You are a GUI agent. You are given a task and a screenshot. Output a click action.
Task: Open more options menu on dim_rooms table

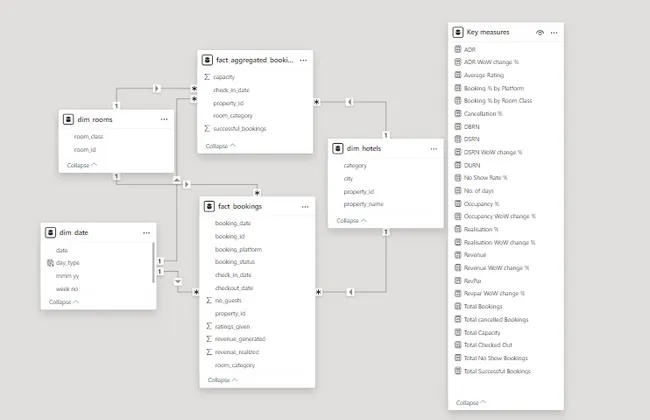(164, 119)
